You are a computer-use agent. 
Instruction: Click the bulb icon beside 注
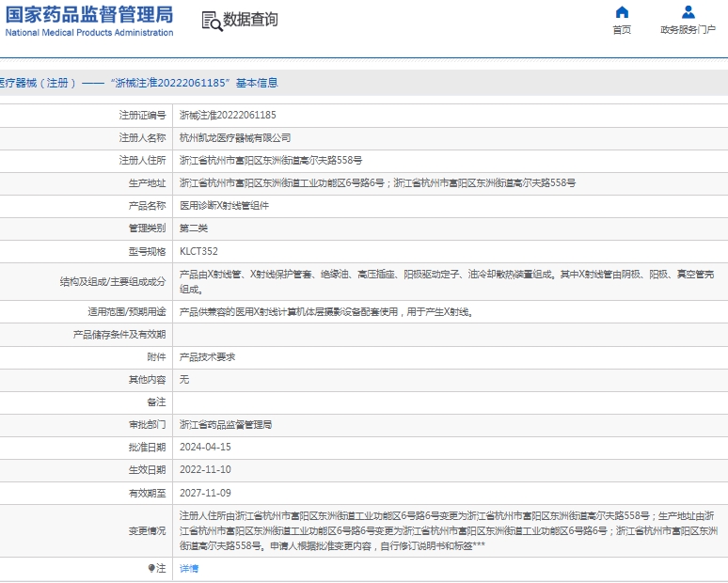tap(151, 568)
